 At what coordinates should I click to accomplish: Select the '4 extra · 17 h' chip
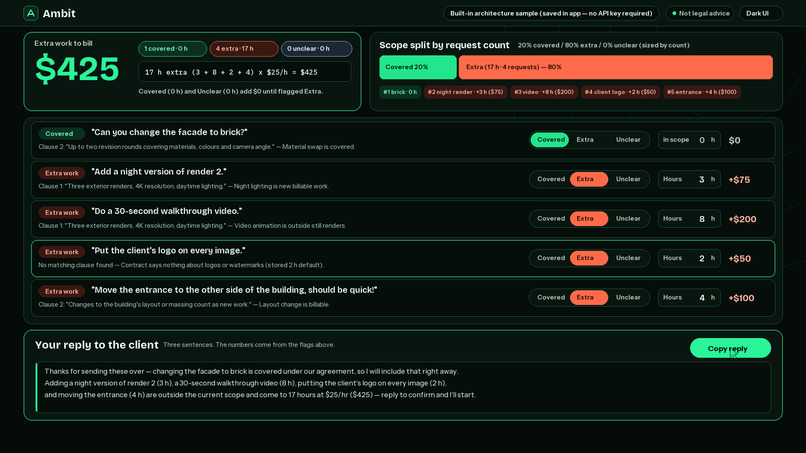click(x=244, y=49)
